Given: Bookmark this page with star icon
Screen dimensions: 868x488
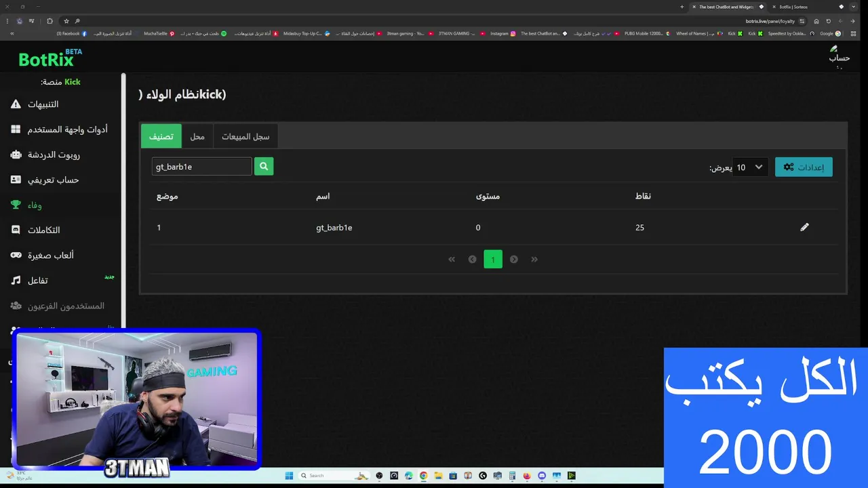Looking at the screenshot, I should click(66, 21).
